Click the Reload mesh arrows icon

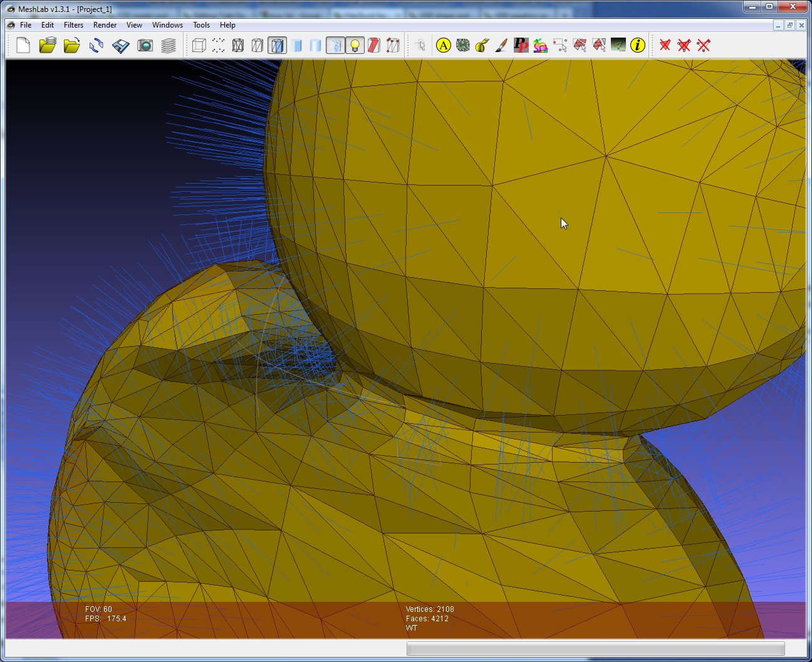point(96,45)
